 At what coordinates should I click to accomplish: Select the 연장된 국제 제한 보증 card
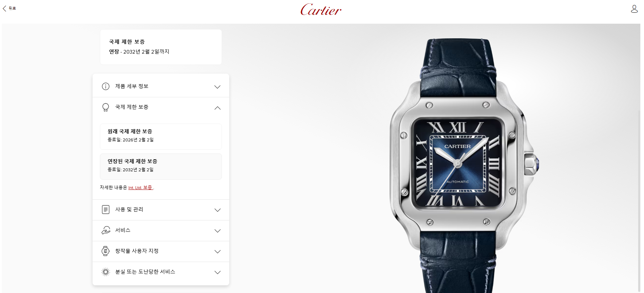[x=161, y=167]
